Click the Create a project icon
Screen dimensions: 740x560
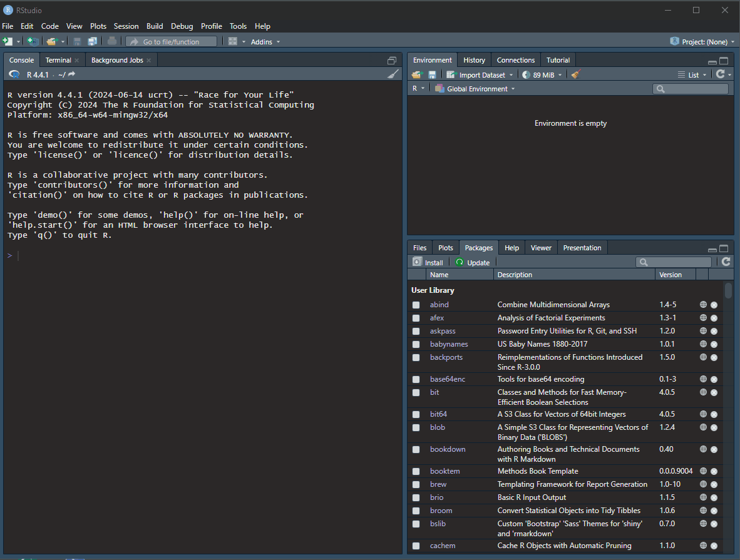(33, 41)
